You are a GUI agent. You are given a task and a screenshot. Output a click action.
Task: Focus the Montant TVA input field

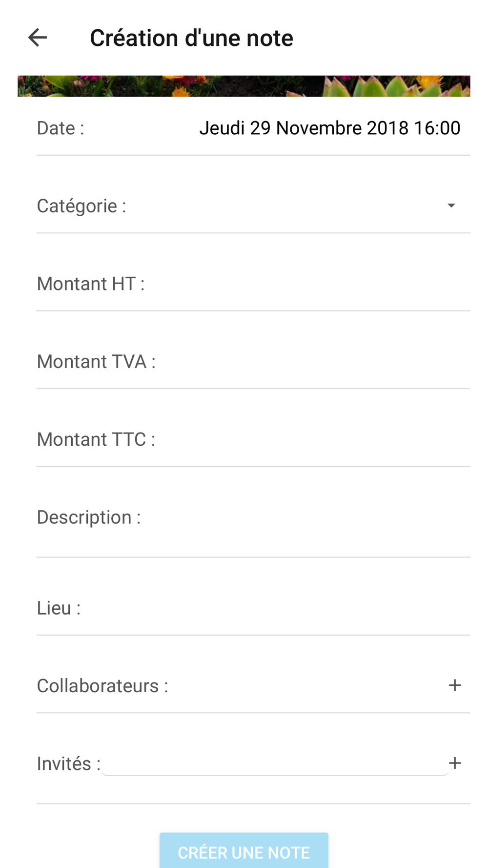coord(313,361)
